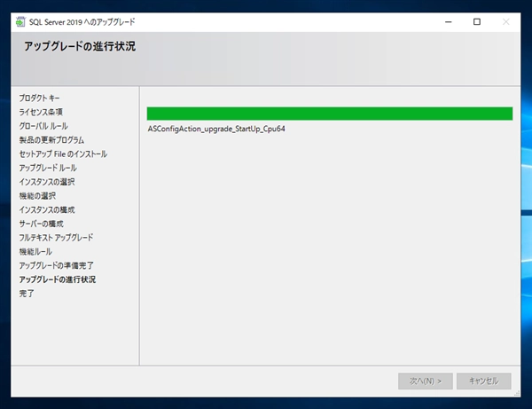This screenshot has width=532, height=409.
Task: Click the プロダクト キー step in sidebar
Action: (39, 98)
